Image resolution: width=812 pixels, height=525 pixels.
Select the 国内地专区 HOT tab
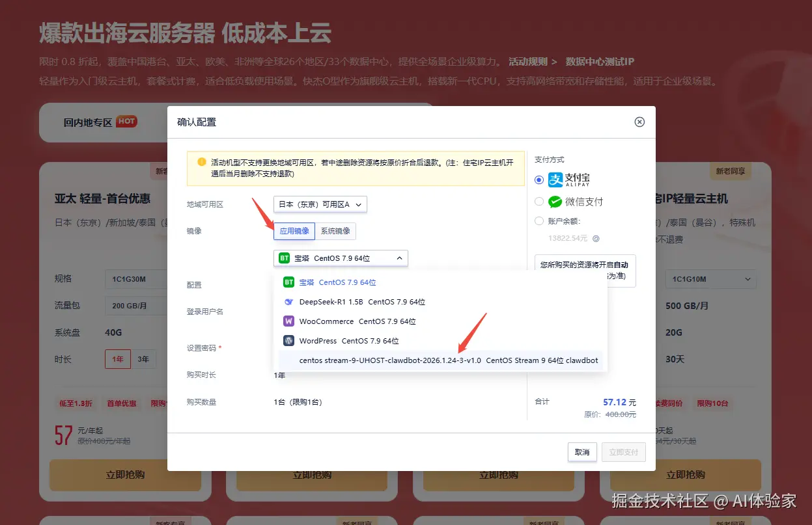coord(100,122)
